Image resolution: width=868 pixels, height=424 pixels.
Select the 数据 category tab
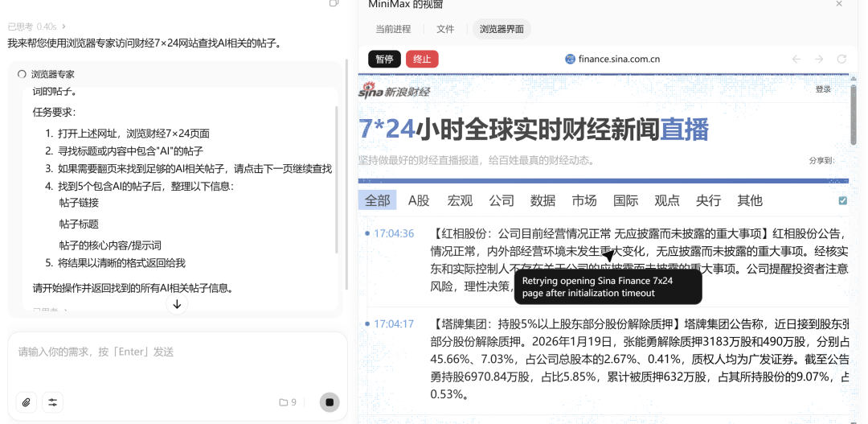[542, 200]
